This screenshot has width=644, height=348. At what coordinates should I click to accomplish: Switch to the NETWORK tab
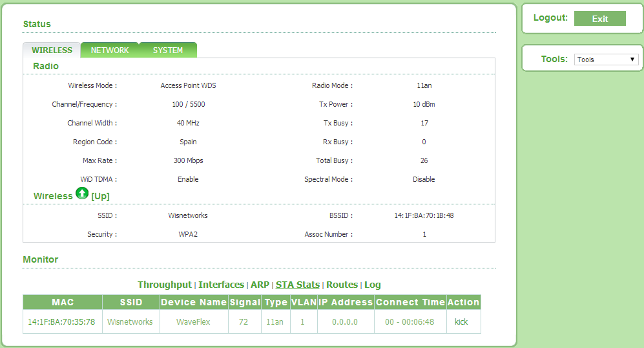click(x=110, y=50)
